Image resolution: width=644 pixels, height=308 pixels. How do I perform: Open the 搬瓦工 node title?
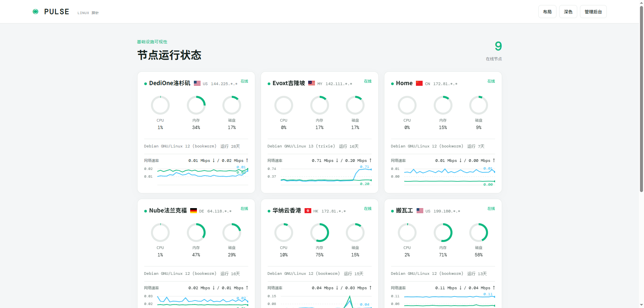405,210
